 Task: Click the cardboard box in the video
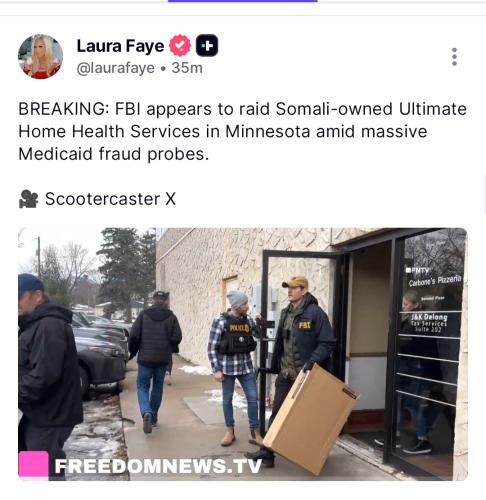click(311, 419)
